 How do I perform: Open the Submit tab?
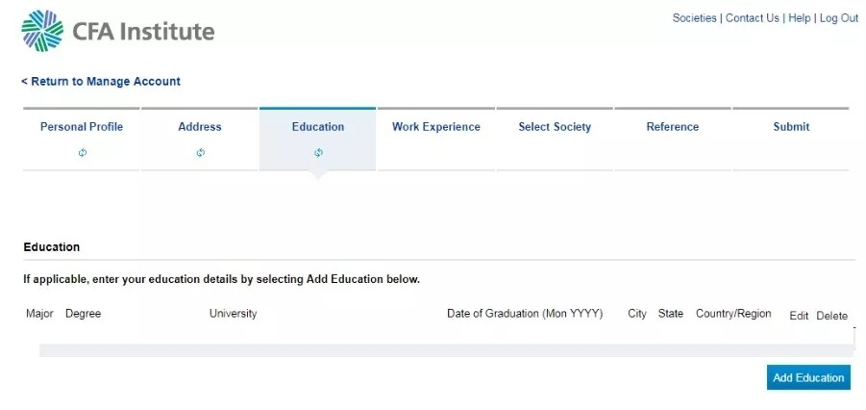tap(791, 127)
